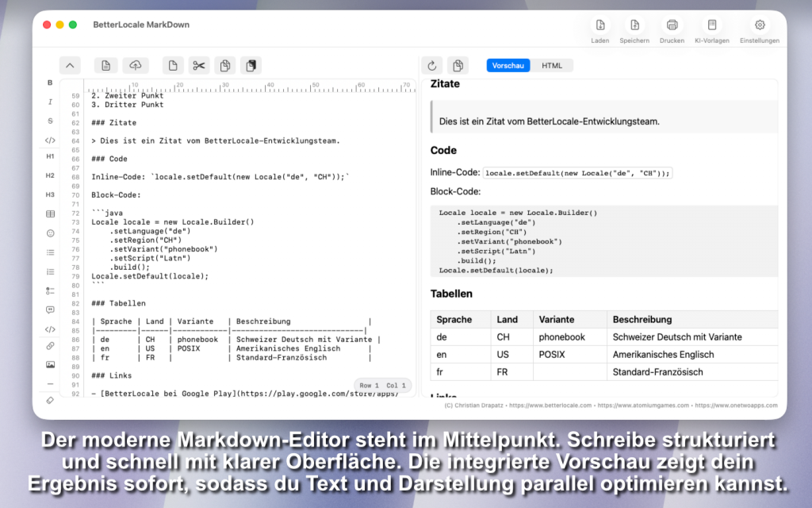Insert a task checklist from the sidebar
812x508 pixels.
pos(50,291)
